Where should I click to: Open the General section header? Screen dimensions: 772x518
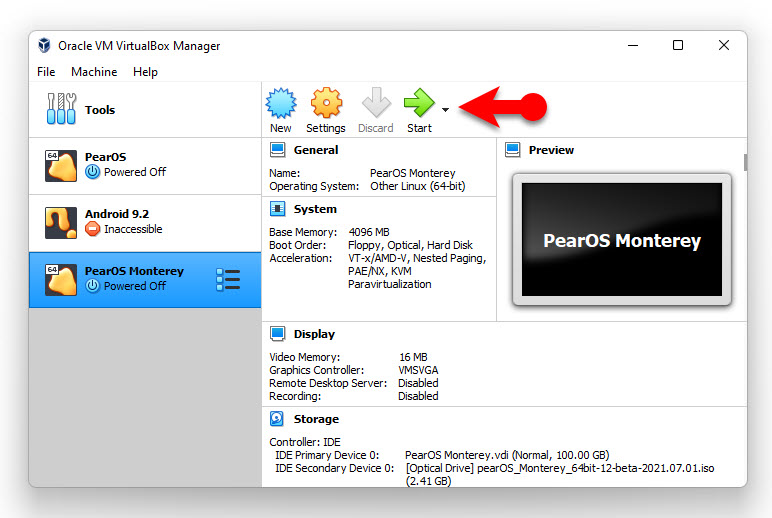316,150
